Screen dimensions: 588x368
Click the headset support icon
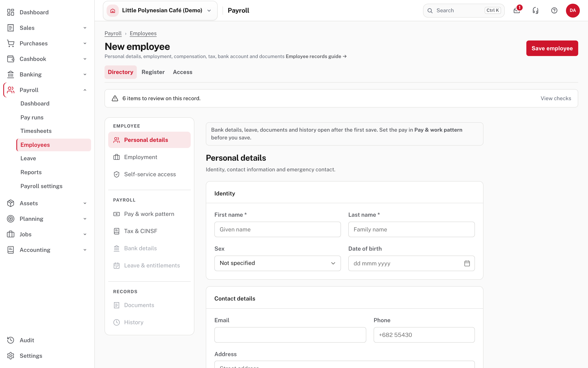click(535, 10)
